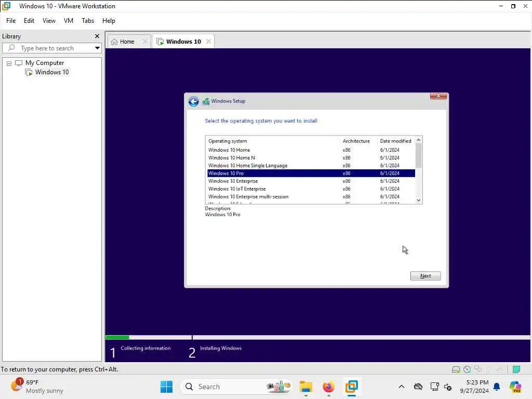Click the Next button in Setup
Image resolution: width=532 pixels, height=399 pixels.
point(425,276)
